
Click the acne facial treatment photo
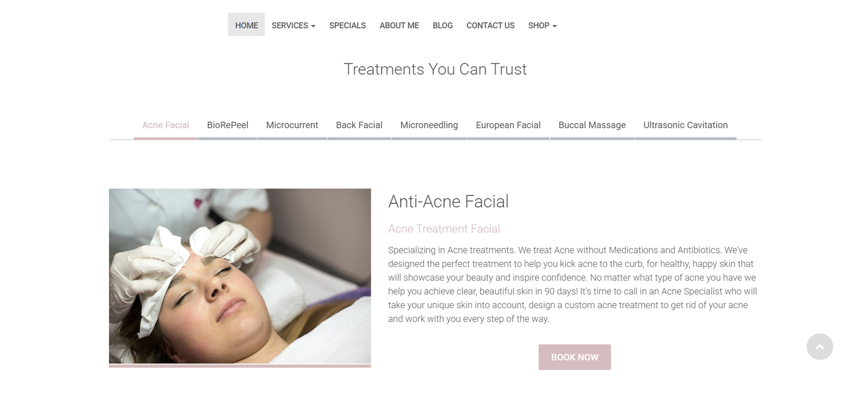pos(240,276)
